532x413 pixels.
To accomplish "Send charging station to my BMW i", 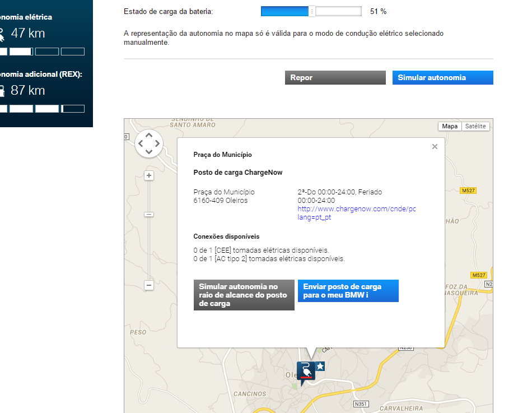I will (348, 291).
